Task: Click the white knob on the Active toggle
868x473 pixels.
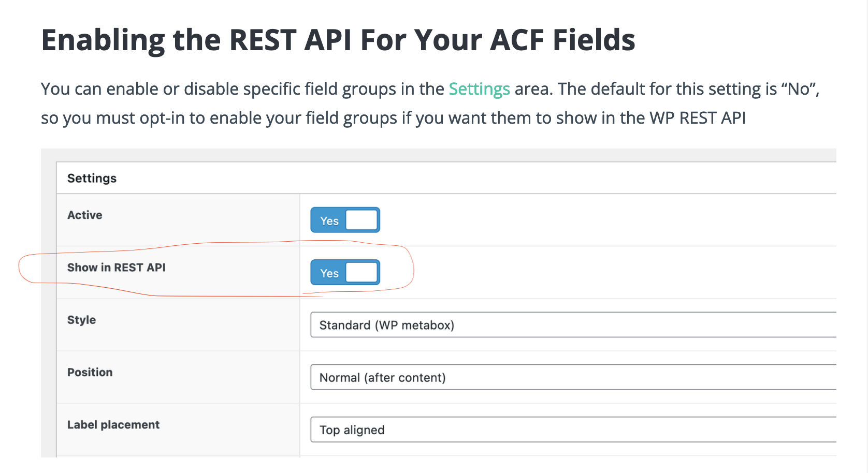Action: point(361,220)
